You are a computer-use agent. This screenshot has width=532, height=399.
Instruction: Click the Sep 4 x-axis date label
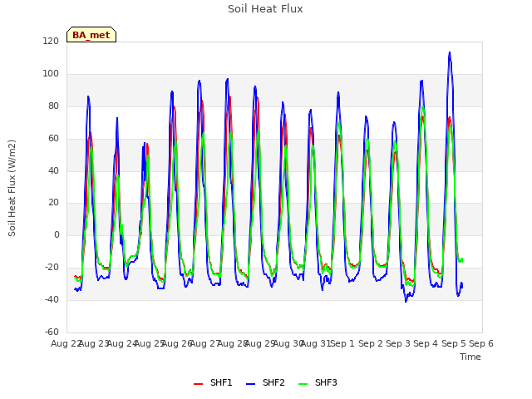(426, 343)
